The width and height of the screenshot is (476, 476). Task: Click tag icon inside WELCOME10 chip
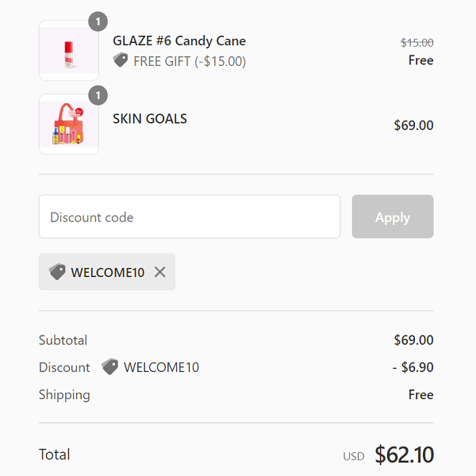click(57, 272)
